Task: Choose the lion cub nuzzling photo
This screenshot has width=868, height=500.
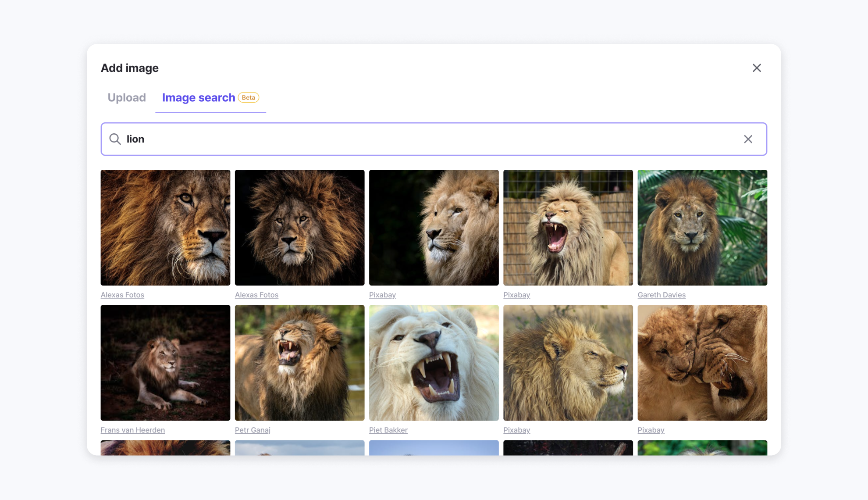Action: coord(702,363)
